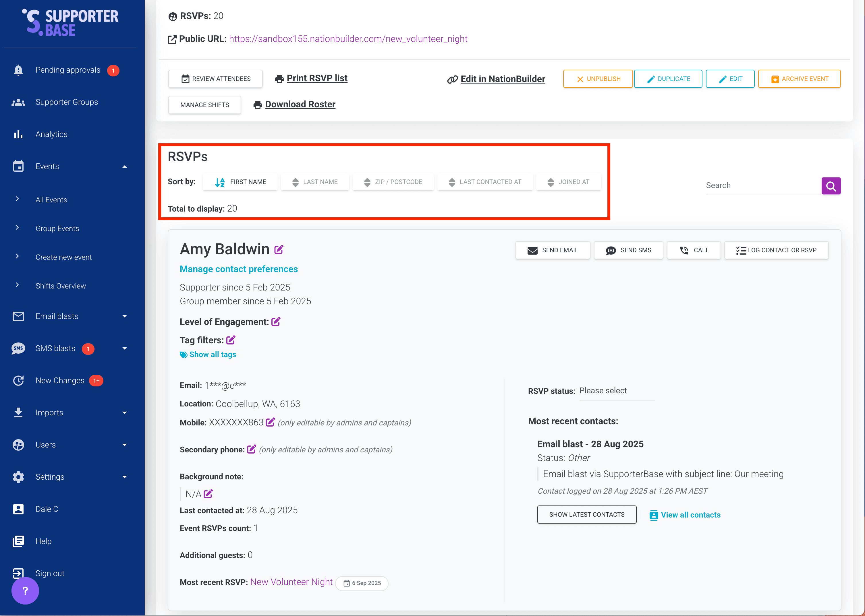Image resolution: width=865 pixels, height=616 pixels.
Task: Edit Tag filters pencil icon
Action: pyautogui.click(x=231, y=340)
